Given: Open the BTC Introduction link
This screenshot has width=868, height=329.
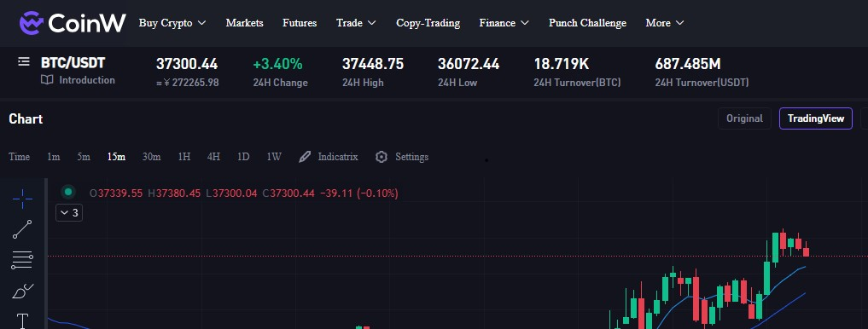Looking at the screenshot, I should 78,80.
